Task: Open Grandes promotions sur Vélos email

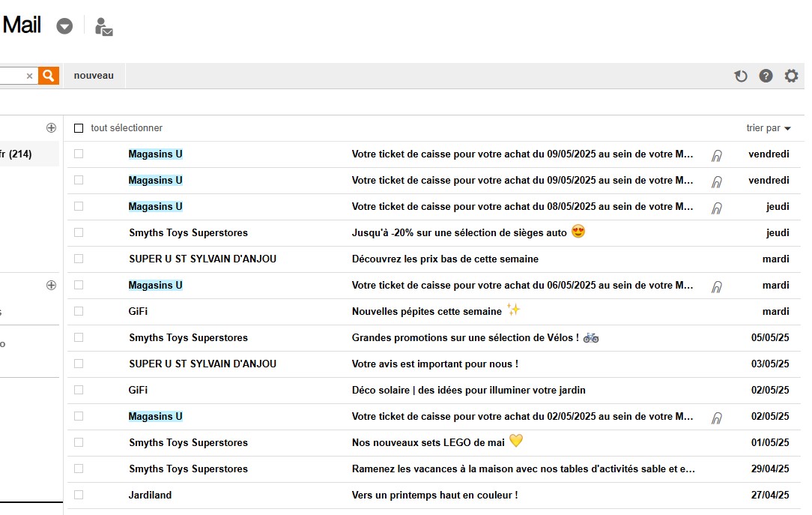Action: click(x=465, y=337)
